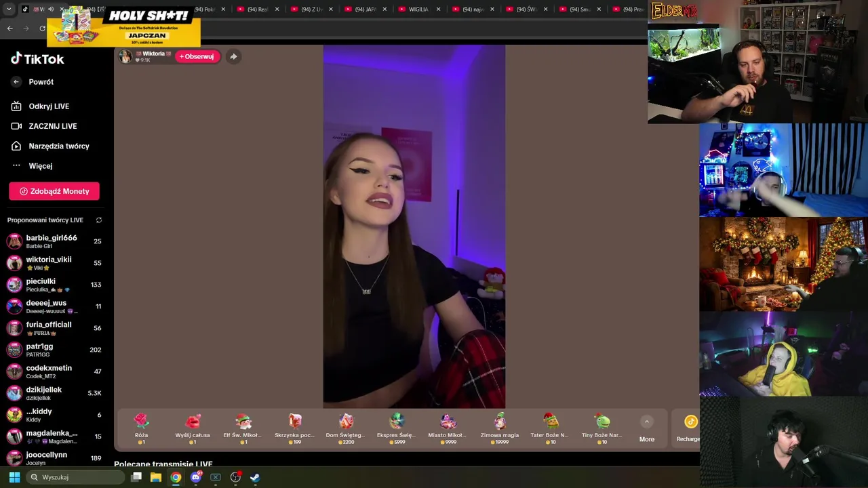Close the (94) Real browser tab
868x488 pixels.
[x=277, y=9]
